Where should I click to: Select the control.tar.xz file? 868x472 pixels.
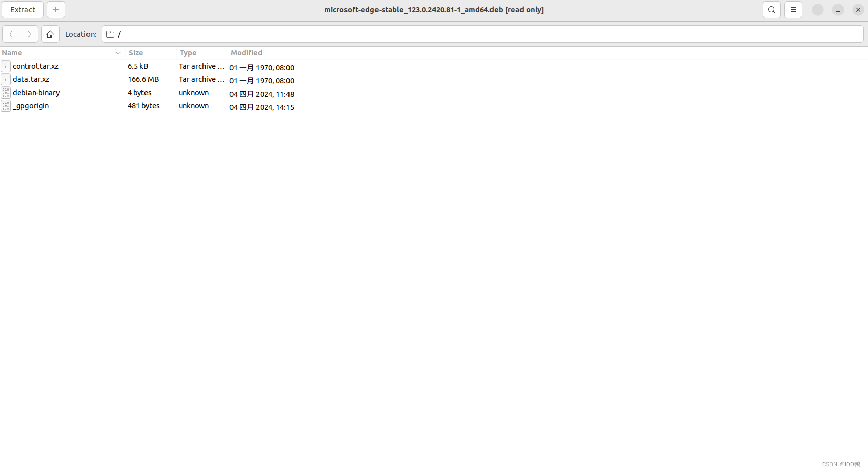[x=36, y=66]
